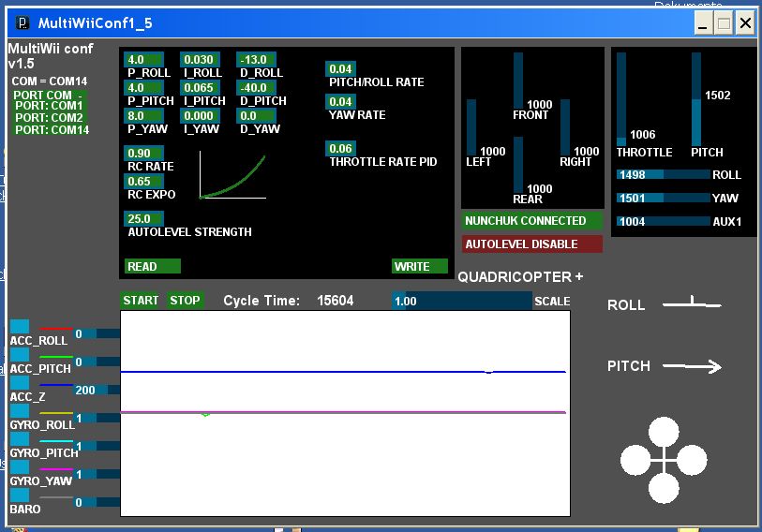Choose PORT: COM14 from the list
Screen dimensions: 762x532
click(x=52, y=129)
